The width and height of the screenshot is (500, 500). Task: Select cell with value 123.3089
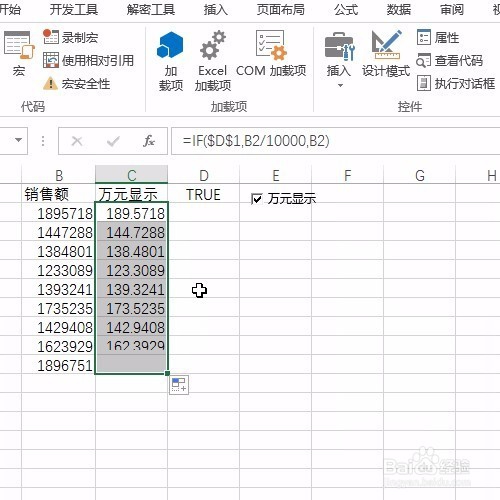point(131,270)
